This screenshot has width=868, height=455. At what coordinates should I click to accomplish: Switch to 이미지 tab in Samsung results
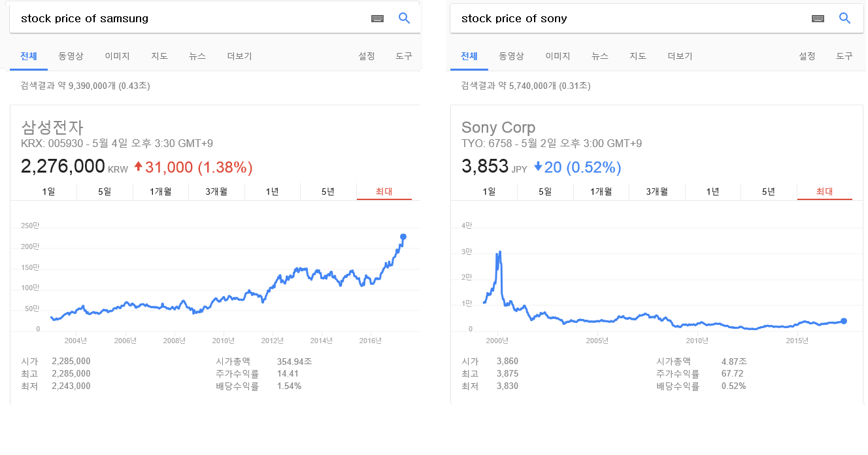pyautogui.click(x=117, y=56)
